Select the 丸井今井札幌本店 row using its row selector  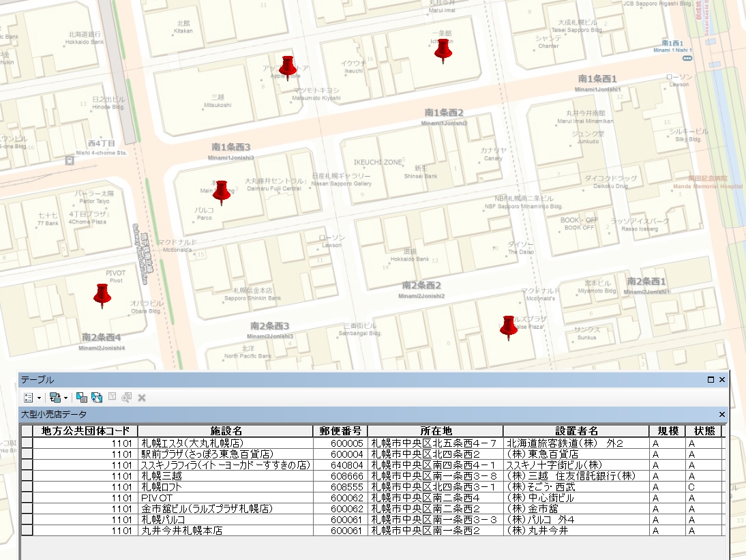pyautogui.click(x=27, y=531)
